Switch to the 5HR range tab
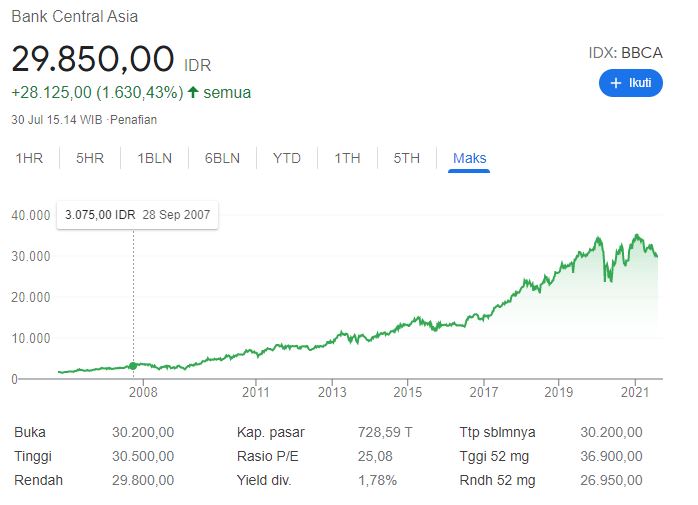The height and width of the screenshot is (505, 698). (89, 158)
